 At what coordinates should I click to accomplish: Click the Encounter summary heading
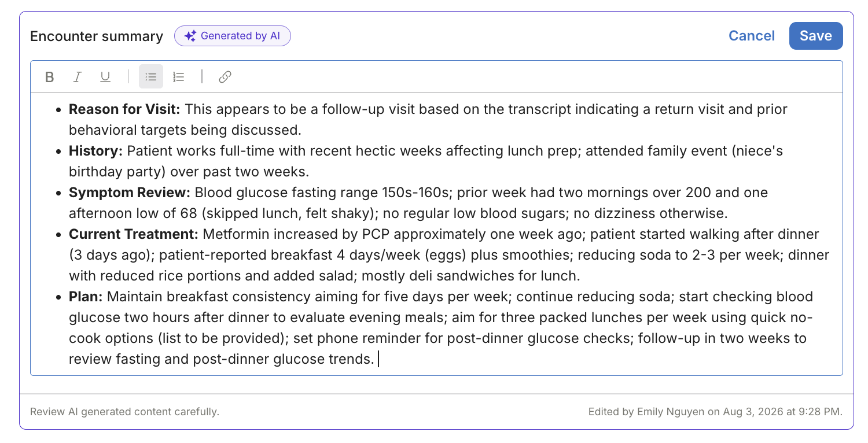point(97,36)
